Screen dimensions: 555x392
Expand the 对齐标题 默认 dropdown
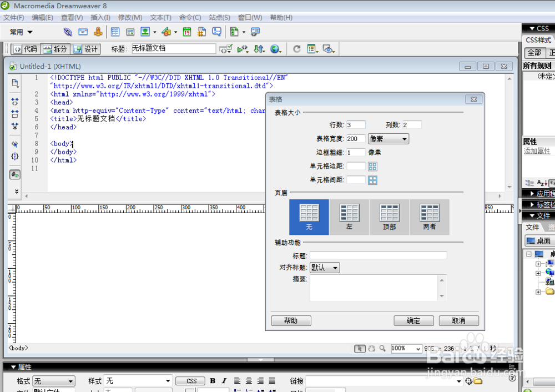pos(325,267)
